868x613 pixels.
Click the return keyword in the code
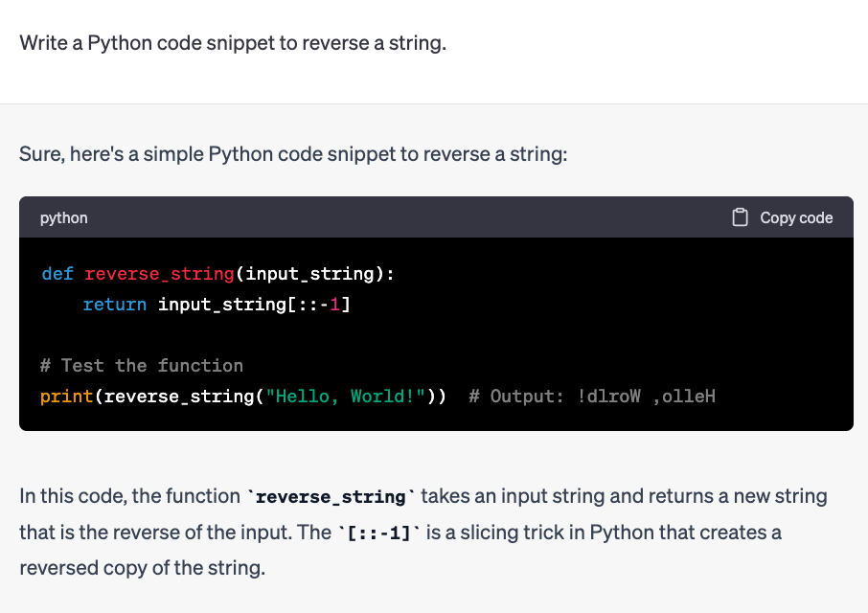pyautogui.click(x=115, y=305)
